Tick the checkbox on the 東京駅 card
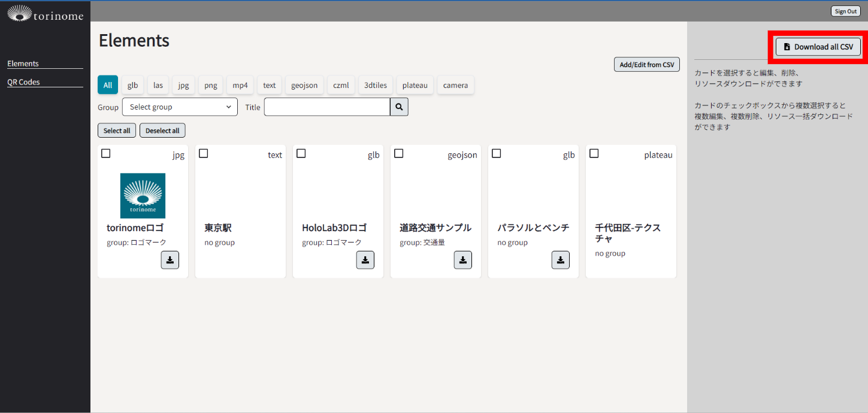 tap(204, 154)
